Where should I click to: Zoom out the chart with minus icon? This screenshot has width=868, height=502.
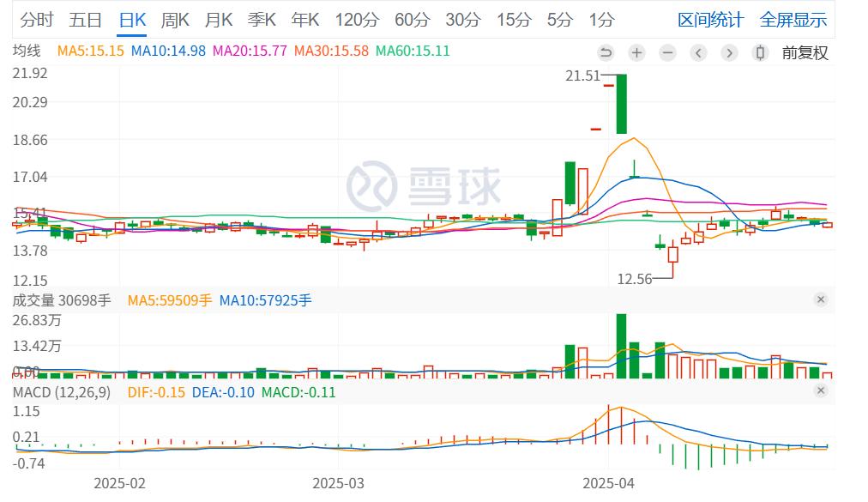pos(667,53)
